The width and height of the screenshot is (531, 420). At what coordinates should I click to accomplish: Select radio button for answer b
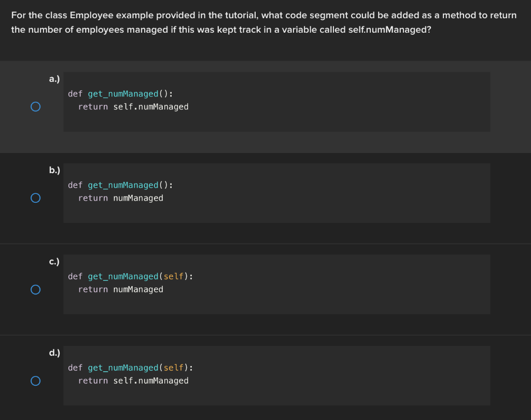[x=36, y=198]
